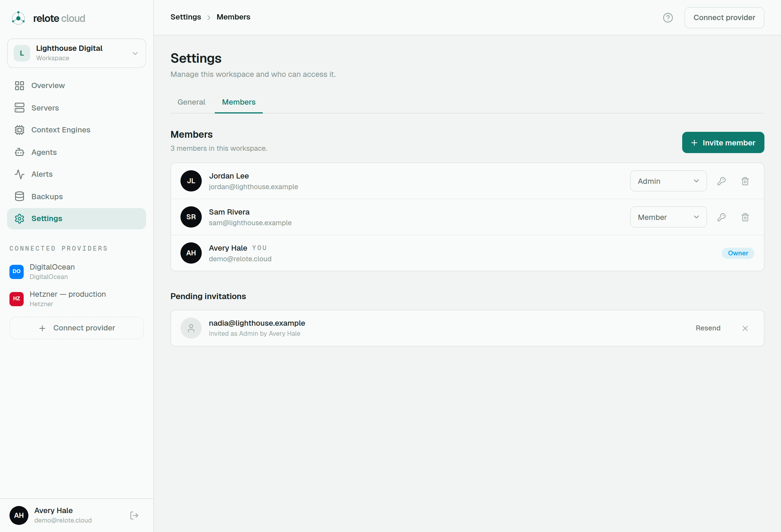This screenshot has width=781, height=532.
Task: Click Avery Hale's AH avatar in members list
Action: click(x=191, y=253)
